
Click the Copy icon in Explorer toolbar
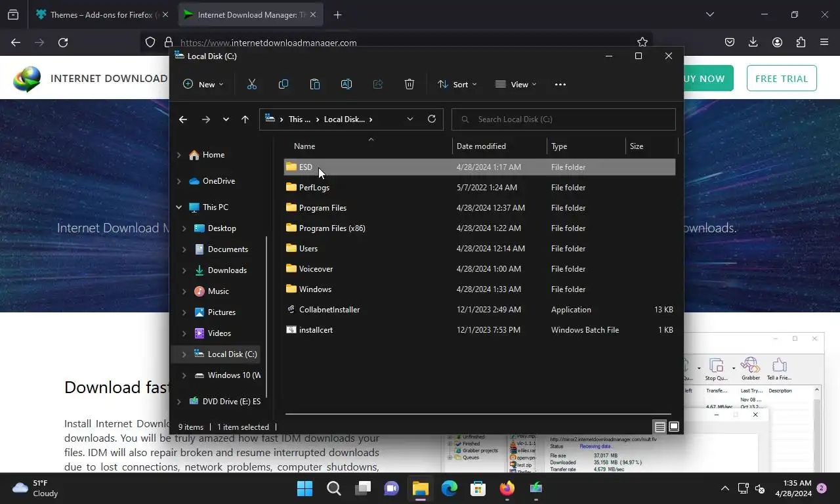click(x=283, y=84)
